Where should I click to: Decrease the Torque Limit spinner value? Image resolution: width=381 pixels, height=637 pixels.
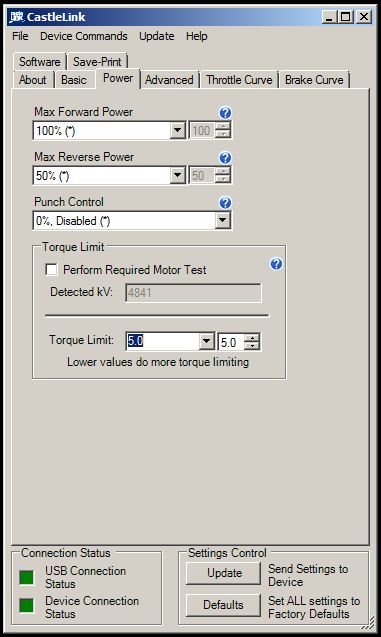point(253,345)
